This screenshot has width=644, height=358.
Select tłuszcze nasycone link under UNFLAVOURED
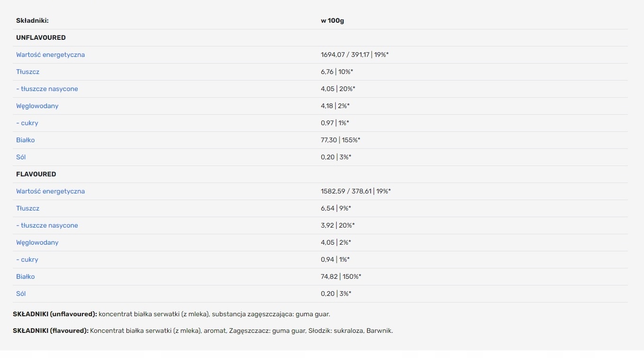(47, 89)
